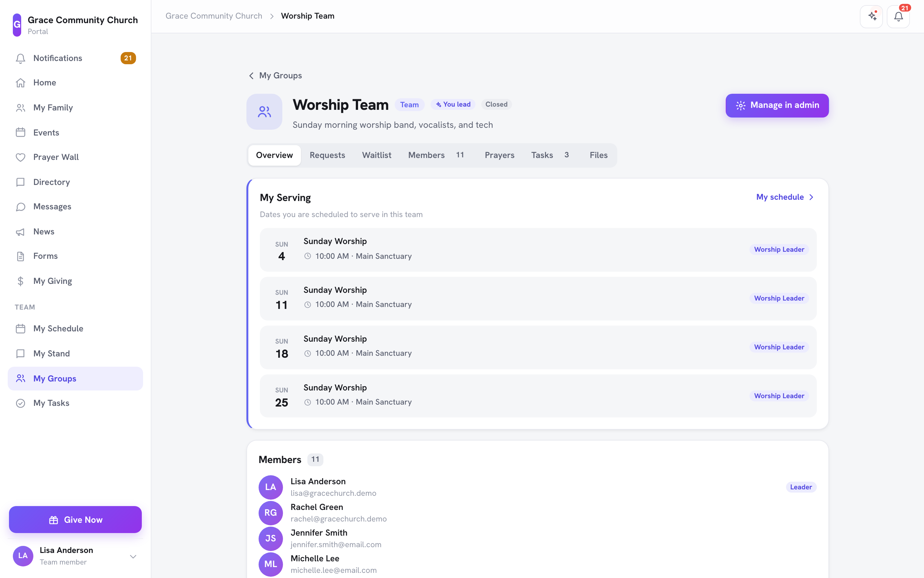Click the Grace Community Church logo
Viewport: 924px width, 578px height.
(x=17, y=25)
